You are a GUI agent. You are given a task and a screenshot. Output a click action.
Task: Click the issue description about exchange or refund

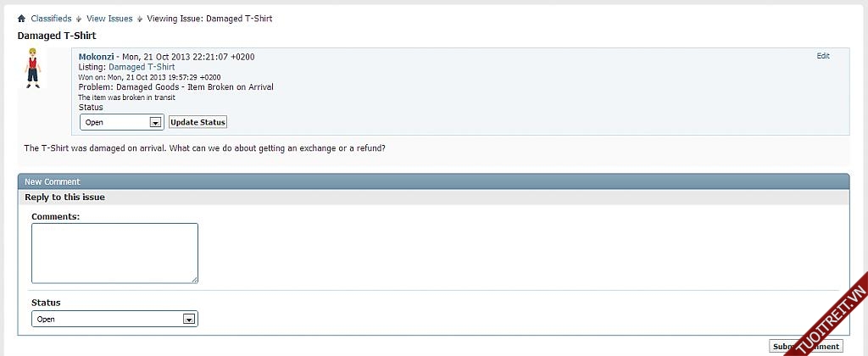204,148
